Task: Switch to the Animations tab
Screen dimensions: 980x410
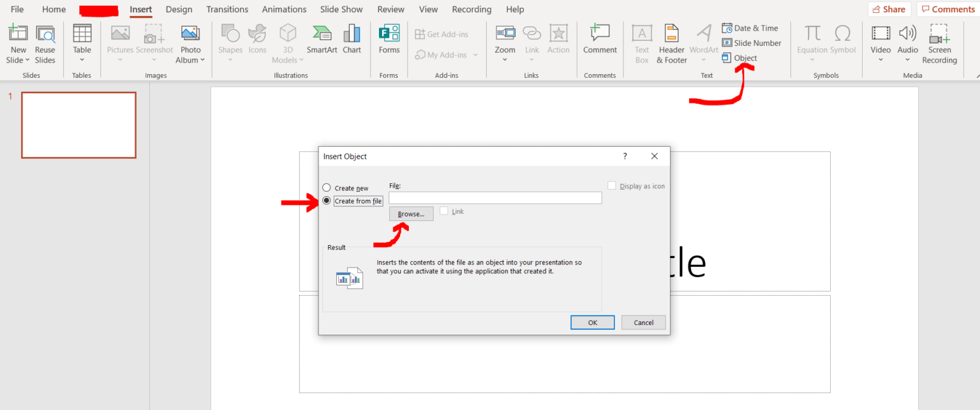Action: pos(284,9)
